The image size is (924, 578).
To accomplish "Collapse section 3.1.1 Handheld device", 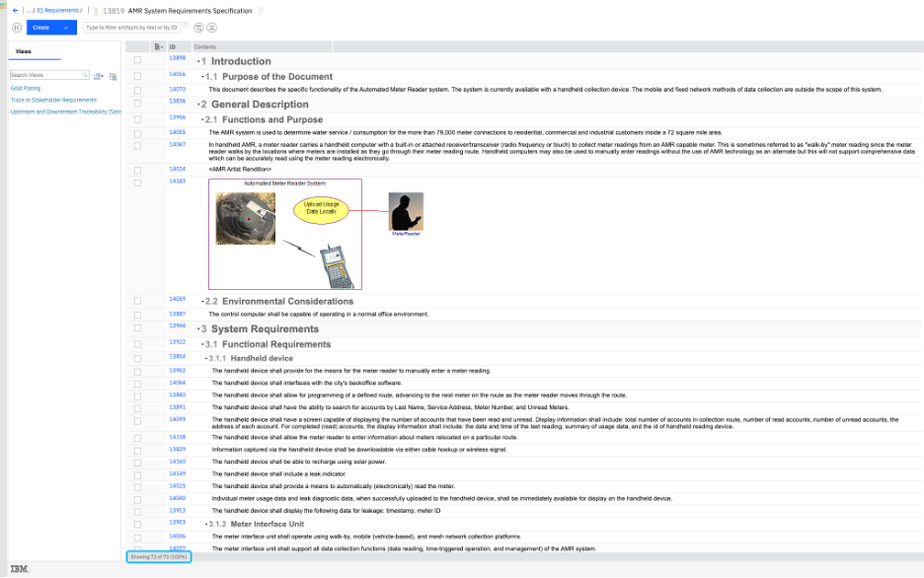I will pos(206,358).
